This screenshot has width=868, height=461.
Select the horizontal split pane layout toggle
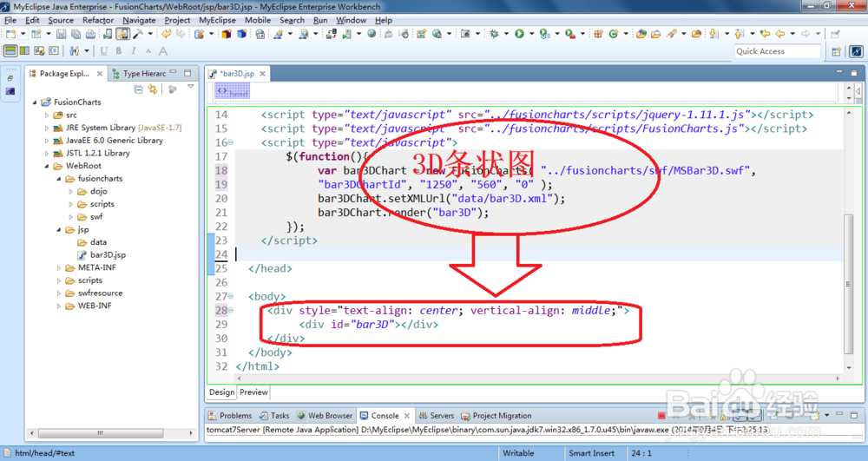pos(10,51)
